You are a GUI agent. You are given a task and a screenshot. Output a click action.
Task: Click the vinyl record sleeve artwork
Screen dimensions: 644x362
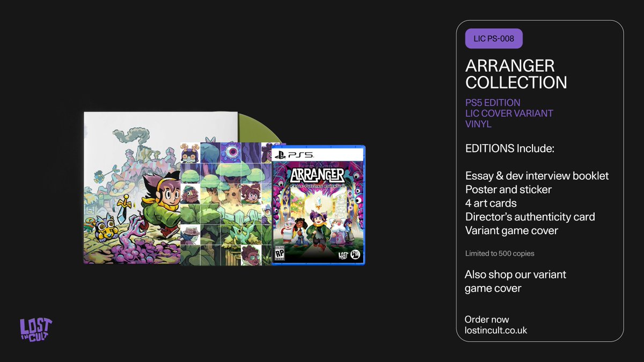tap(161, 188)
